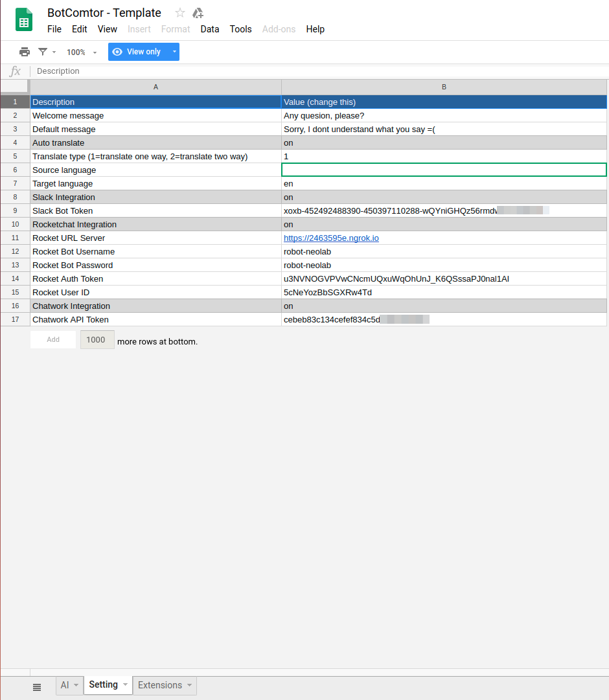
Task: Open the File menu
Action: [x=54, y=29]
